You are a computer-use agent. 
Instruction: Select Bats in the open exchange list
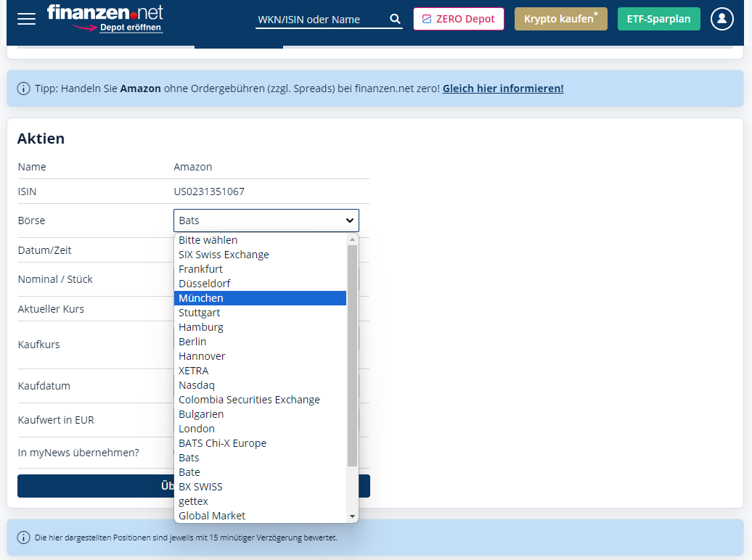[260, 458]
